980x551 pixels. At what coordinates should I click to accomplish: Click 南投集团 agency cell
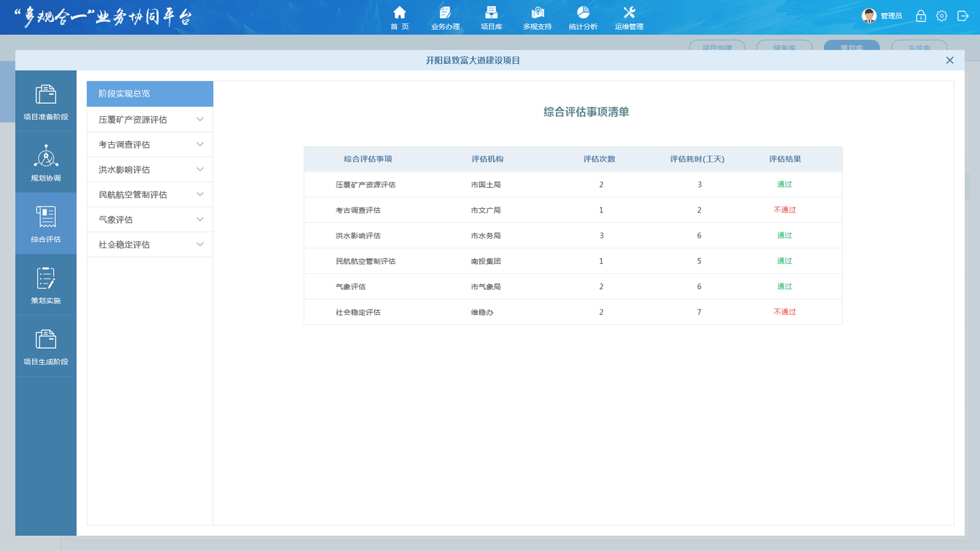(486, 261)
